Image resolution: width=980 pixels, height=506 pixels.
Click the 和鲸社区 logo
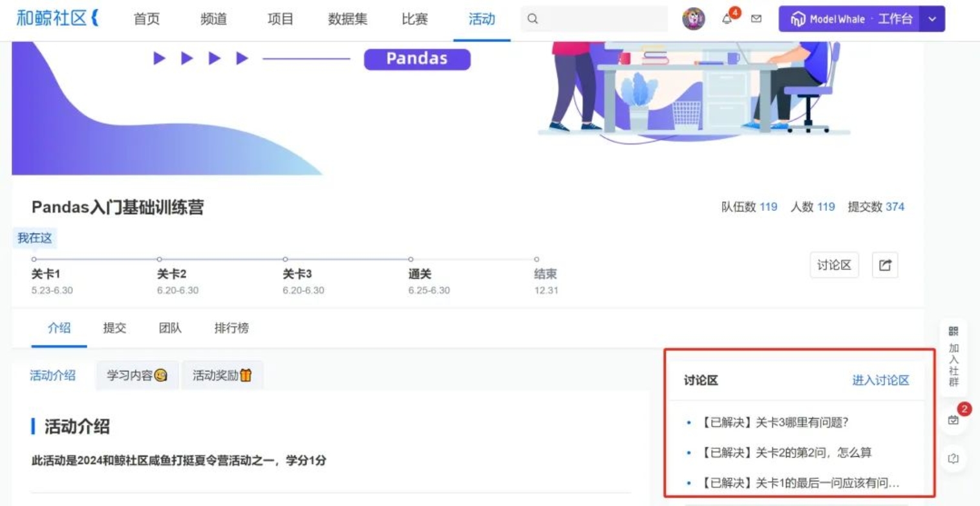pos(57,19)
